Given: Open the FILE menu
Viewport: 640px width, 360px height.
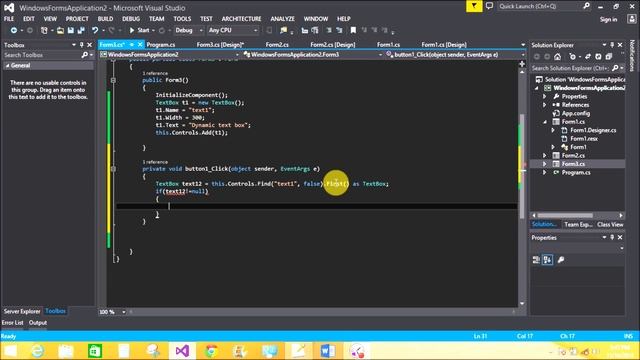Looking at the screenshot, I should 9,19.
